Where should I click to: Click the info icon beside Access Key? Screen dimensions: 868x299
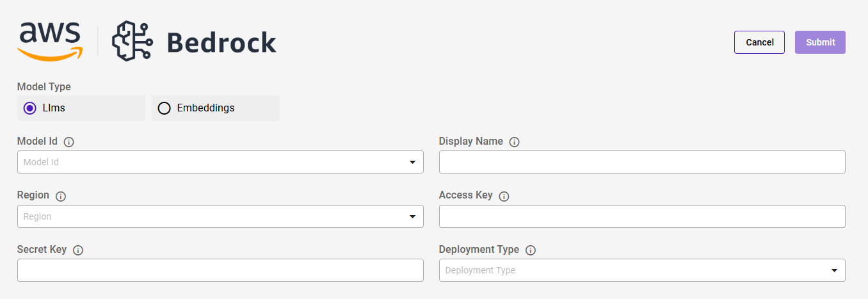(504, 197)
